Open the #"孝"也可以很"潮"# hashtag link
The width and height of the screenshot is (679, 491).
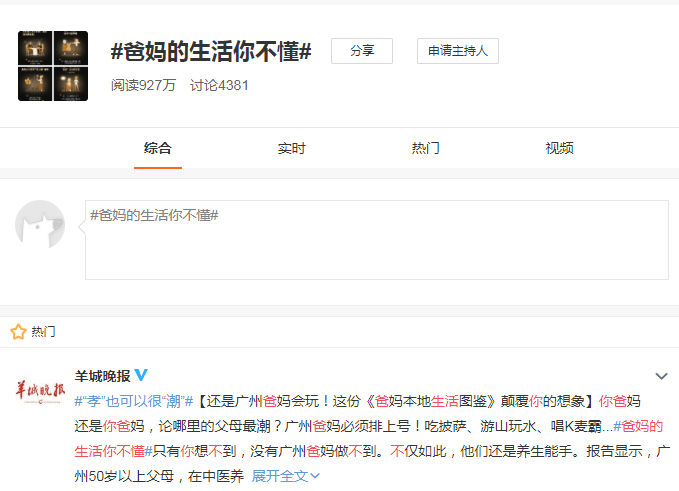[135, 401]
